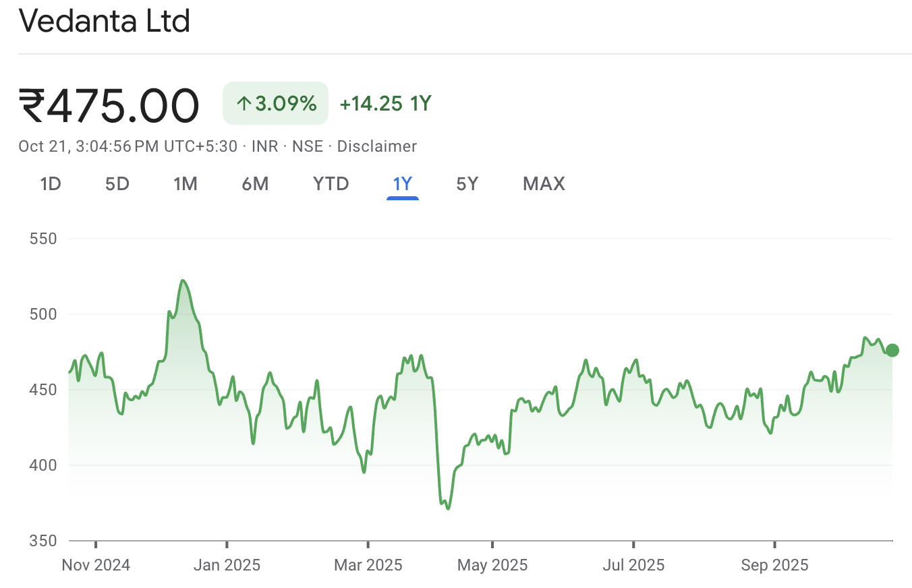This screenshot has height=588, width=912.
Task: Click the chart peak near January 2025
Action: click(x=183, y=279)
